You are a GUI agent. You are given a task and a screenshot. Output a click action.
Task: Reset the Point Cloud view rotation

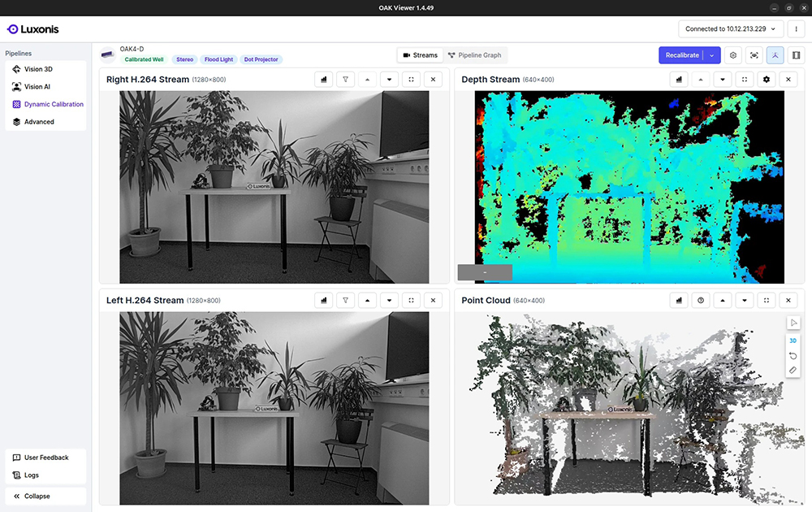(793, 356)
